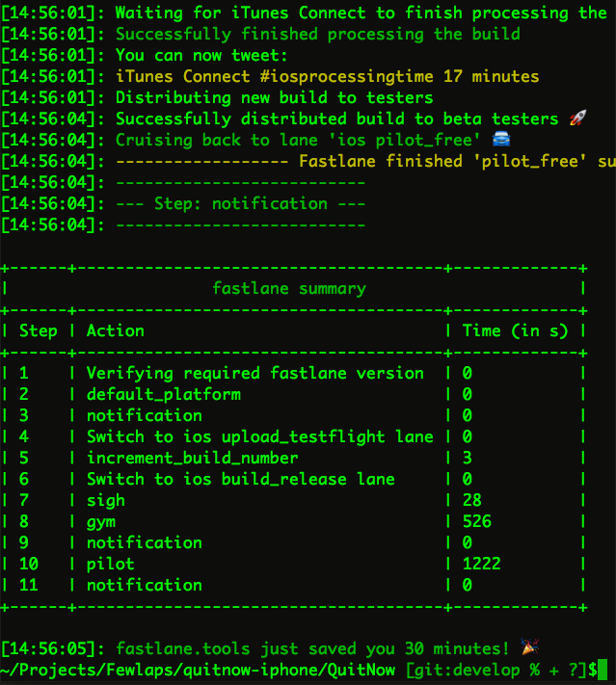Image resolution: width=616 pixels, height=685 pixels.
Task: Click the 'Cruising back to lane' line
Action: (298, 141)
